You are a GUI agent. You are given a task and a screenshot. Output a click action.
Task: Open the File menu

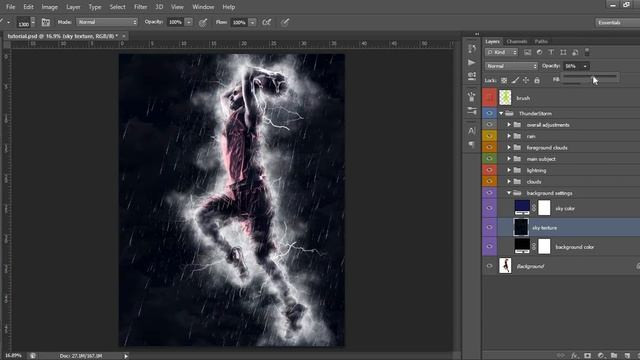10,7
